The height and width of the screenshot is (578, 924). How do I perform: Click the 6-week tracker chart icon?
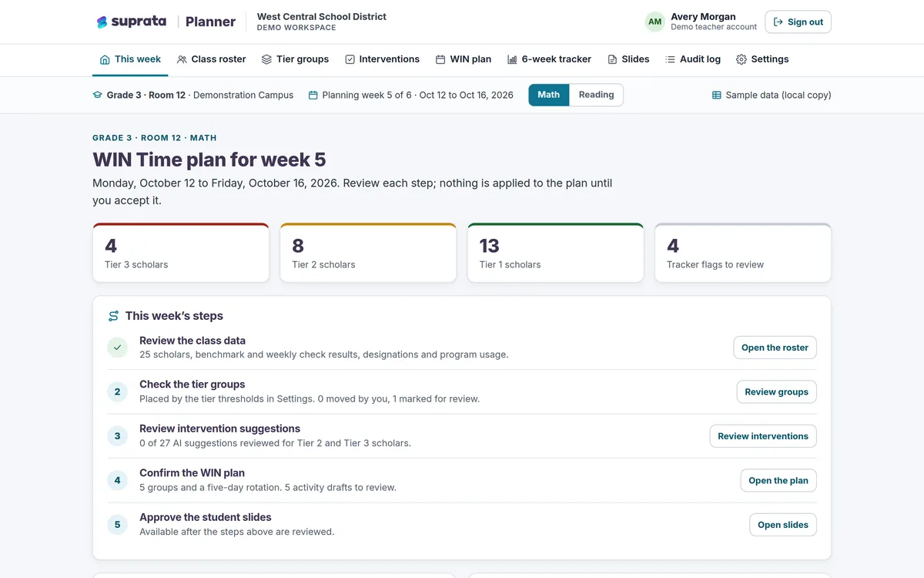tap(512, 59)
